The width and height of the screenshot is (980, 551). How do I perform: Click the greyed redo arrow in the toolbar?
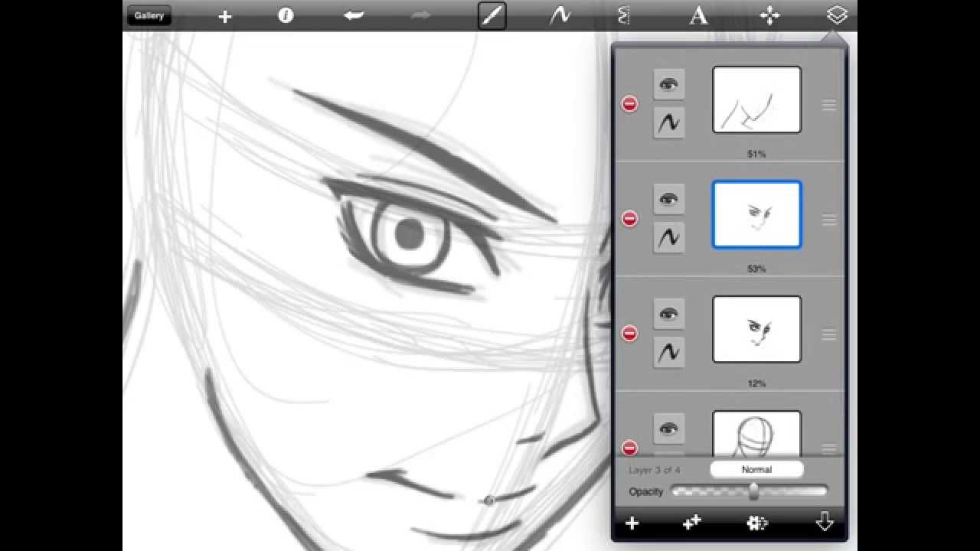pos(420,15)
